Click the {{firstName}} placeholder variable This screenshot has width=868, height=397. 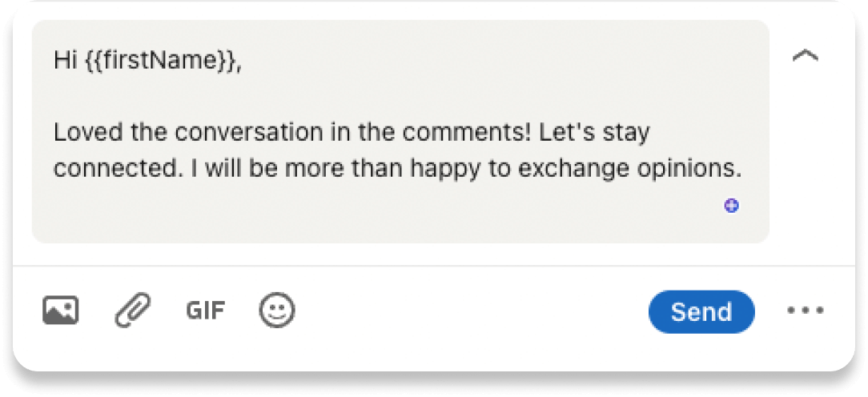tap(160, 61)
